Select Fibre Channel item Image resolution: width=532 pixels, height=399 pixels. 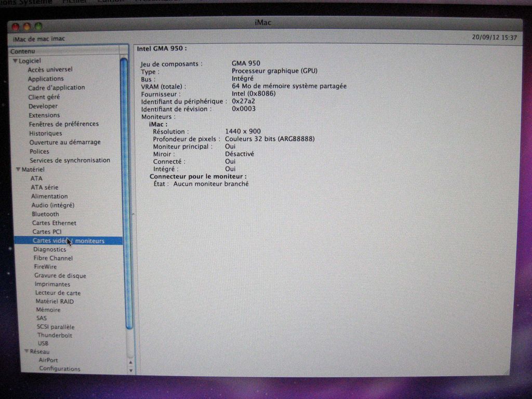point(54,258)
